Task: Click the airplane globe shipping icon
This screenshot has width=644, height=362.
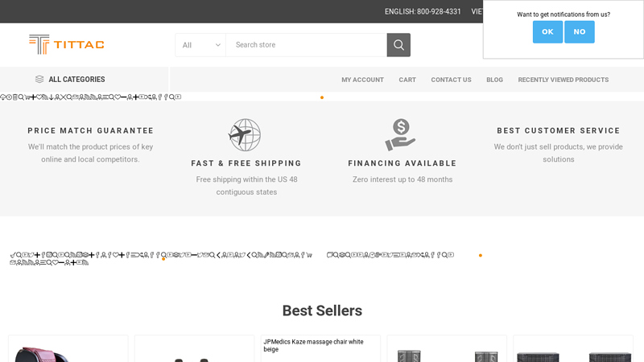Action: [x=245, y=135]
